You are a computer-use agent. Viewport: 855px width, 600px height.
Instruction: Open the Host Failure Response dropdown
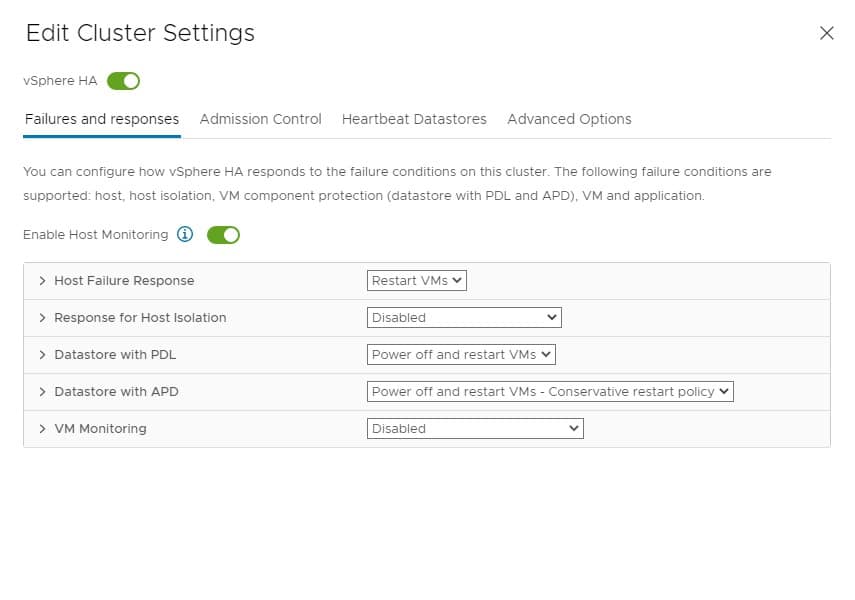(417, 281)
